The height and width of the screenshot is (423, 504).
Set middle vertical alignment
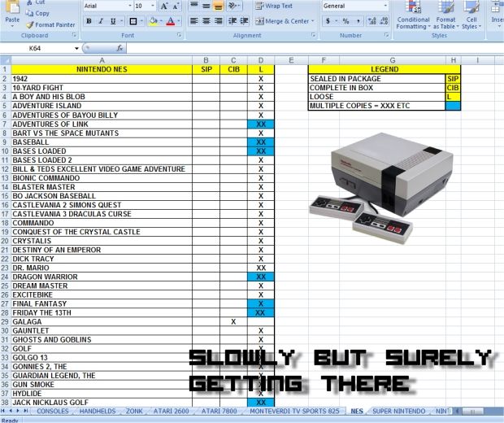(206, 6)
